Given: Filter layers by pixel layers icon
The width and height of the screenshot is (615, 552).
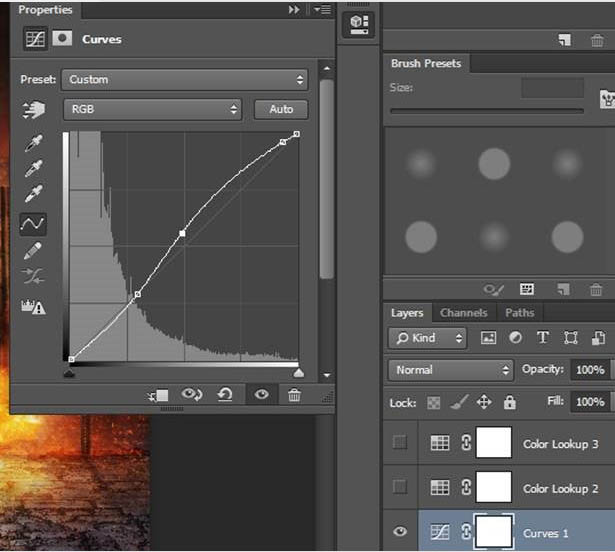Looking at the screenshot, I should [x=488, y=338].
